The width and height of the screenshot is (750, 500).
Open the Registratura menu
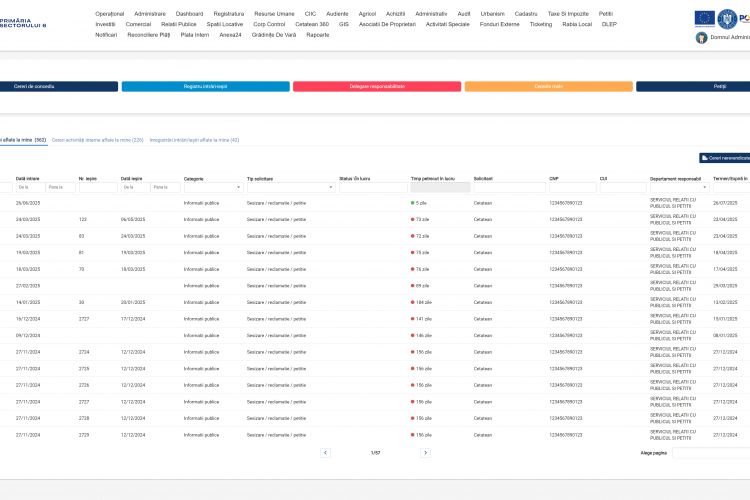(229, 14)
